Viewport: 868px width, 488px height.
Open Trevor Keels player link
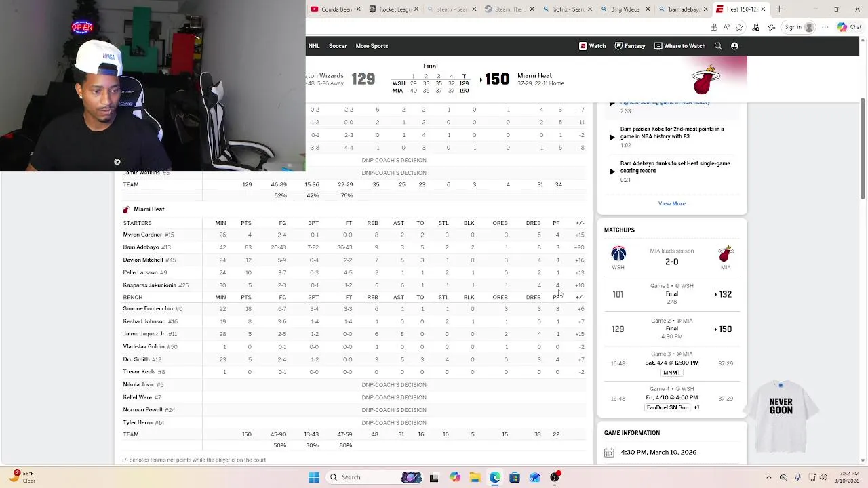(139, 372)
